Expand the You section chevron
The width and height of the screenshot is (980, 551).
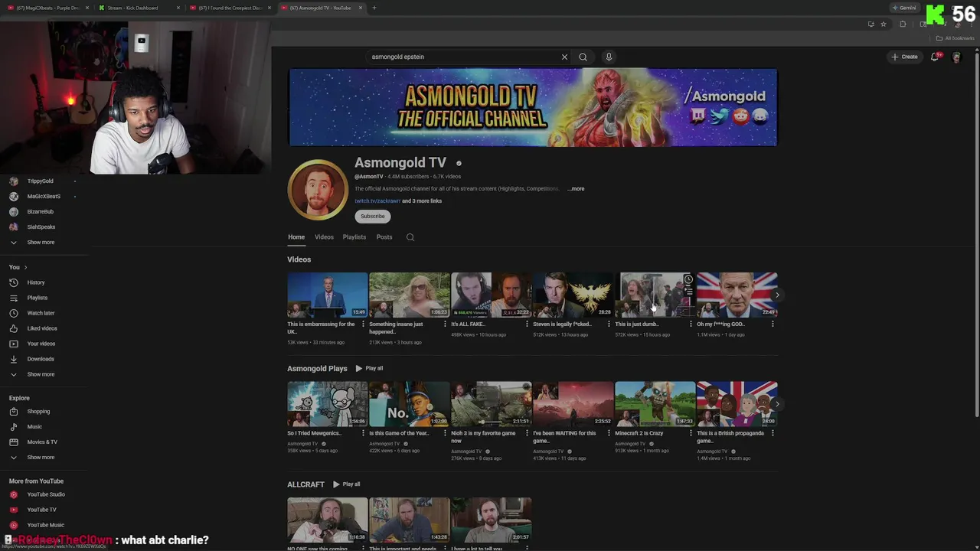pyautogui.click(x=25, y=267)
